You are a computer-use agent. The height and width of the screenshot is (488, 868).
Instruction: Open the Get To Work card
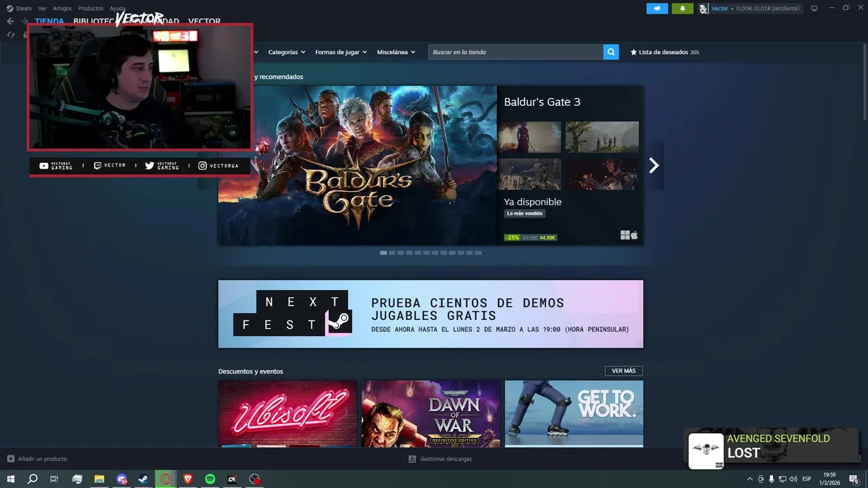(574, 413)
